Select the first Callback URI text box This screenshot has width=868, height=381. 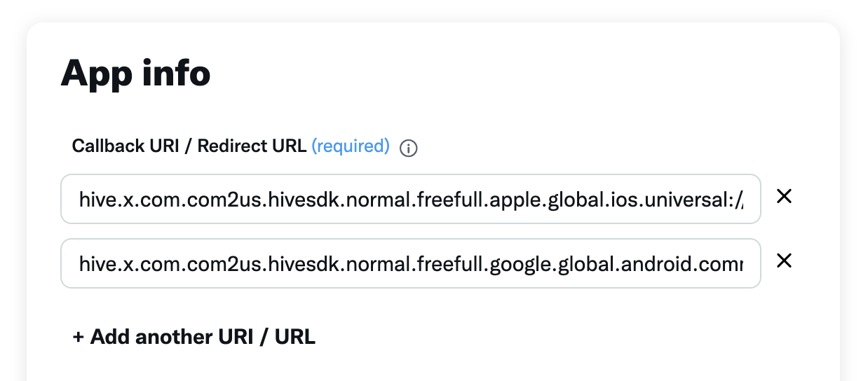point(410,199)
